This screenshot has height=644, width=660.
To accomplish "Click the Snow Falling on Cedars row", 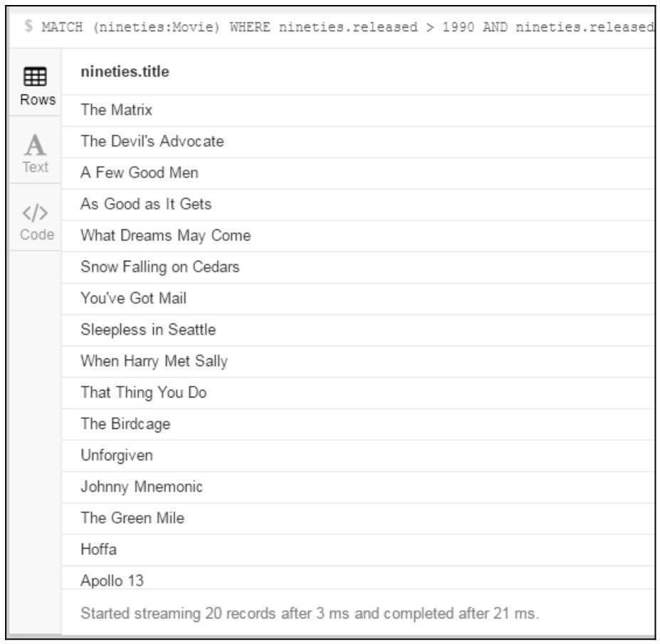I will coord(358,267).
